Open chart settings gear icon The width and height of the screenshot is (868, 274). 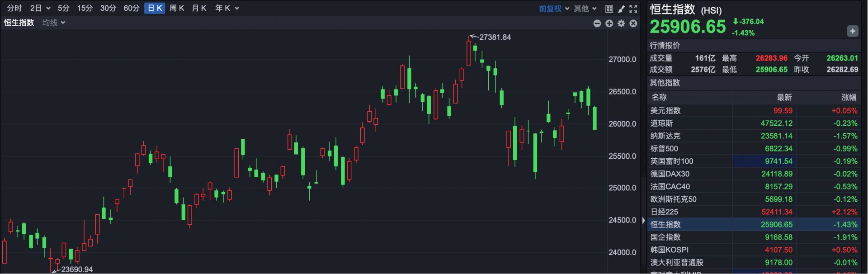point(621,23)
